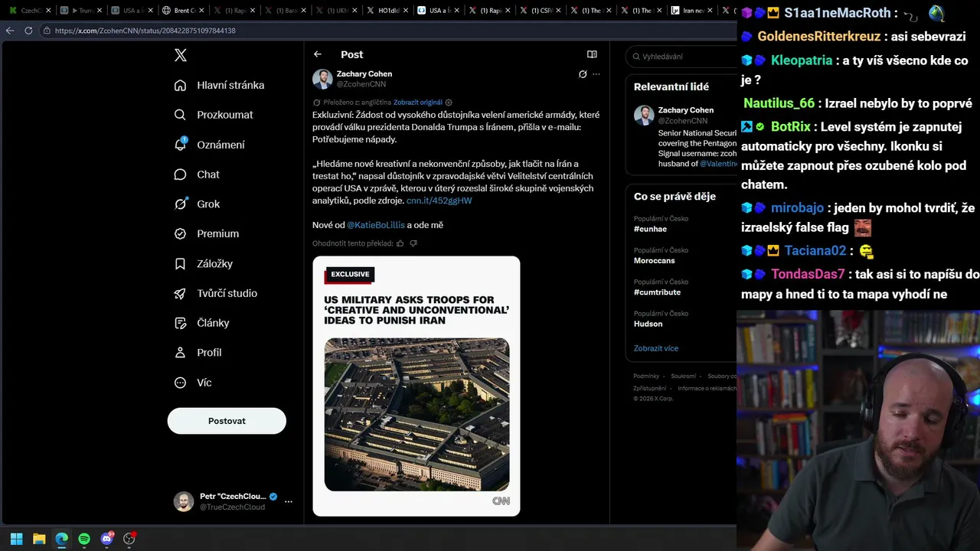Reload the page in the browser

[28, 31]
